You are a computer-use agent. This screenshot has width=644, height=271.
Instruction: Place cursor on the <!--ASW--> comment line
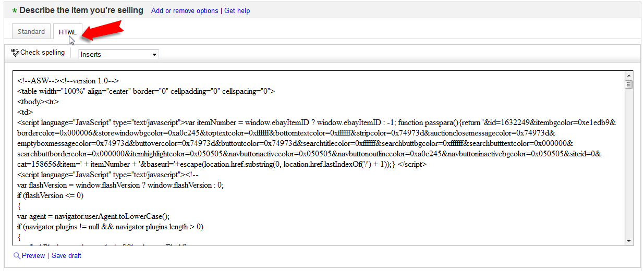(68, 81)
